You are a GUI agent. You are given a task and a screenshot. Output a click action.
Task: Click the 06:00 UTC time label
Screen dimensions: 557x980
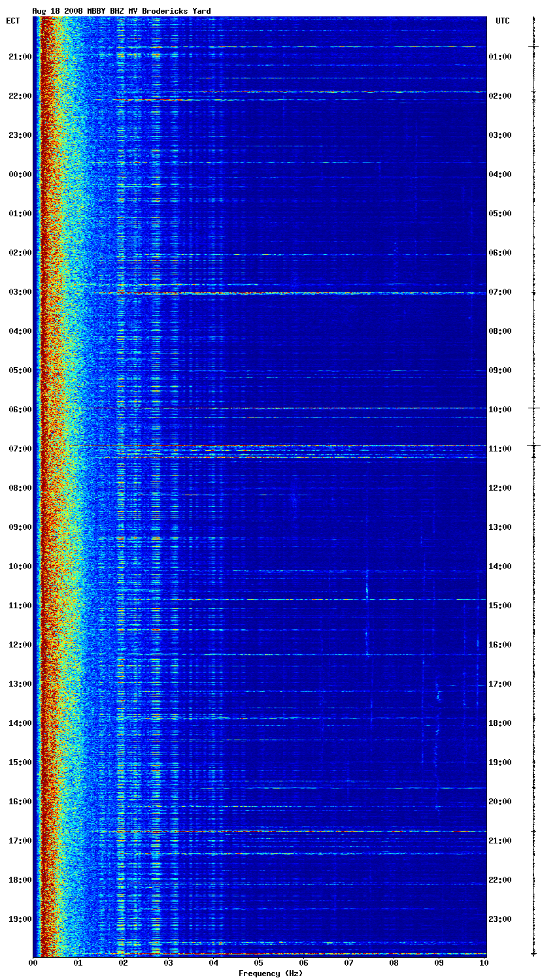pyautogui.click(x=500, y=253)
